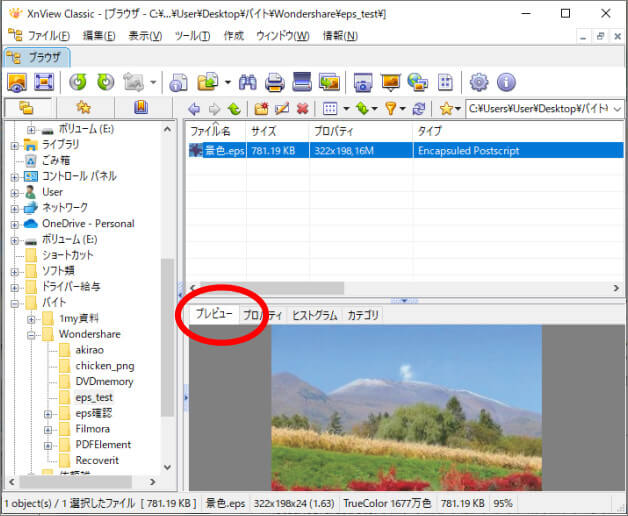Click the browser view toolbar icon

[17, 83]
